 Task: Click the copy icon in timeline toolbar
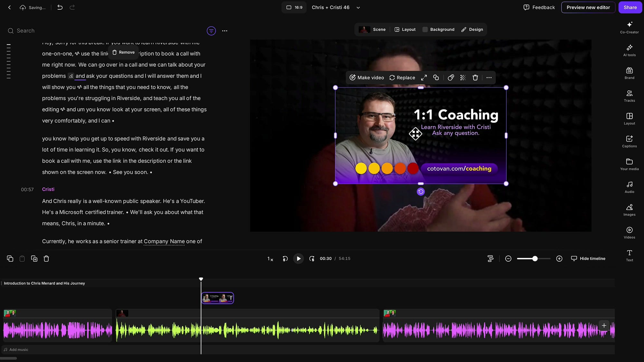[x=10, y=259]
